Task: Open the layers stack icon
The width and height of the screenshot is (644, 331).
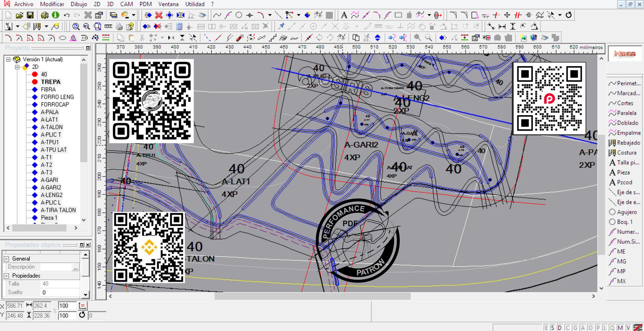Action: pos(113,15)
